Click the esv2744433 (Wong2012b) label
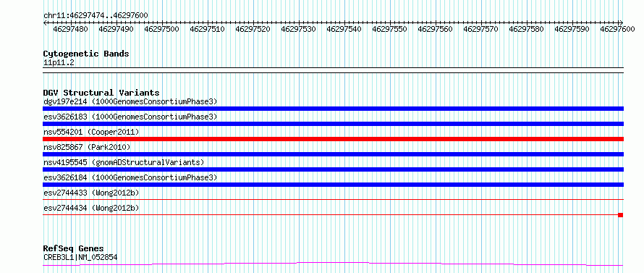This screenshot has height=273, width=644. (x=91, y=193)
